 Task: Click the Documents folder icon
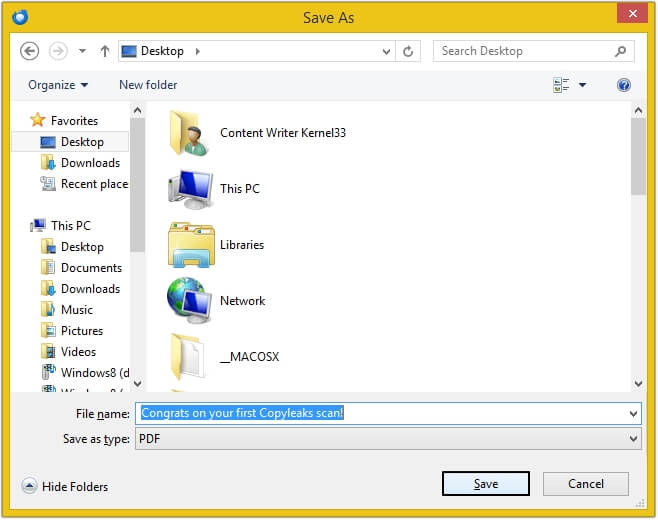48,267
